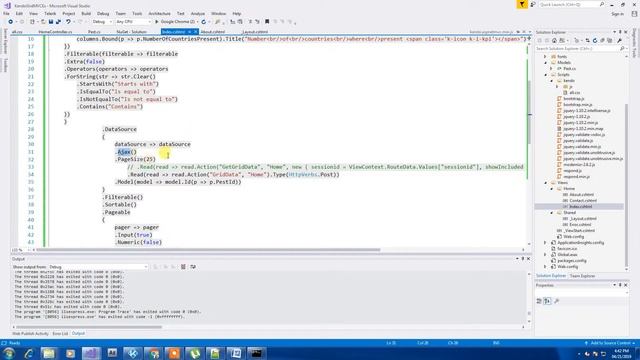The width and height of the screenshot is (640, 360).
Task: Click the New Project toolbar icon
Action: click(32, 22)
